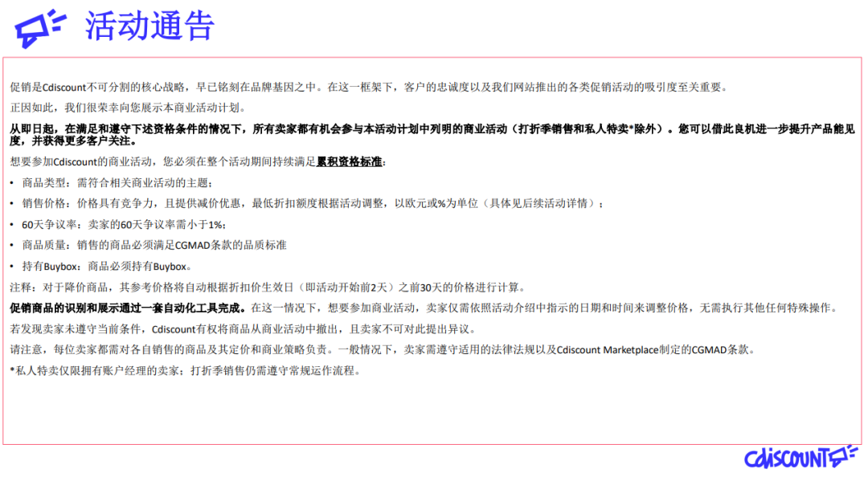Screen dimensions: 868x477
Task: Click the bullet marker before 商品质量
Action: click(10, 245)
